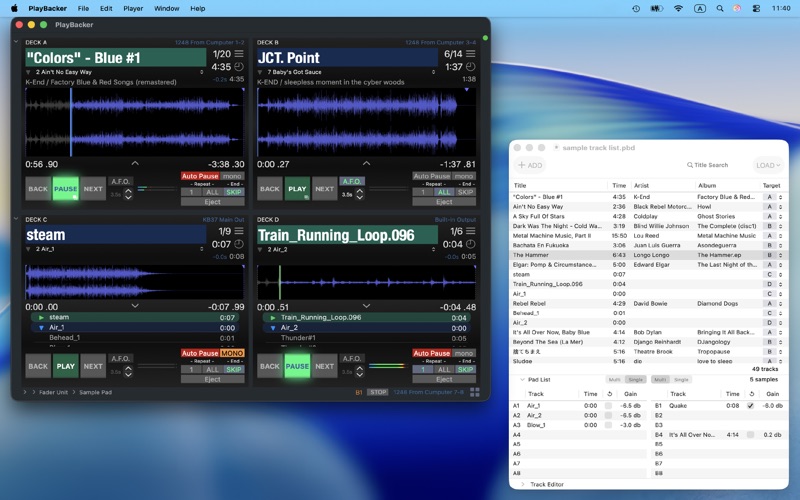Click the clock icon on Deck B
Screen dimensions: 800x500
tap(471, 67)
